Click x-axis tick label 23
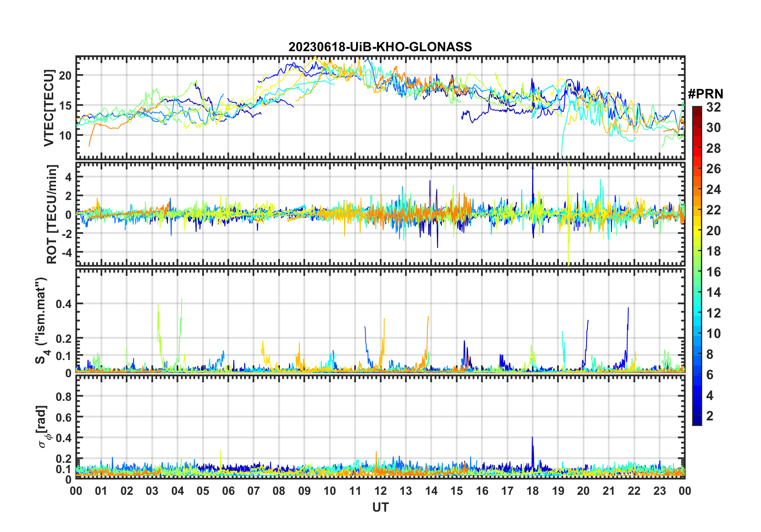Image resolution: width=761 pixels, height=532 pixels. (x=659, y=491)
